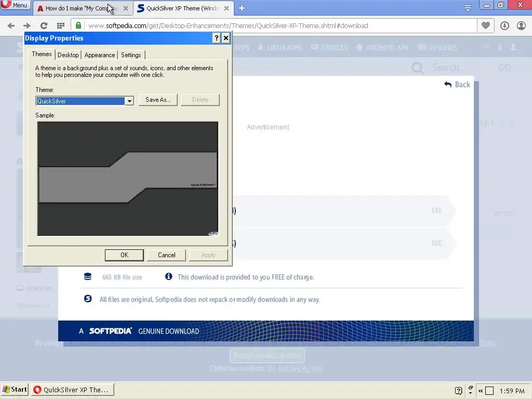This screenshot has height=399, width=532.
Task: Click the Back arrow icon on download overlay
Action: point(448,84)
